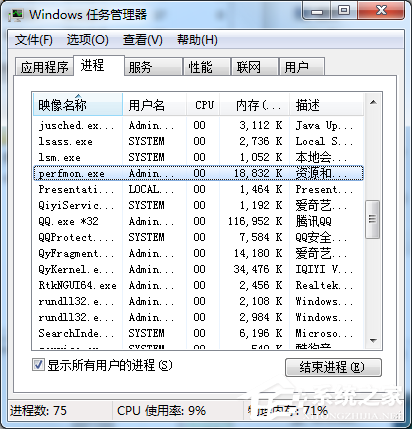This screenshot has height=429, width=412.
Task: Show the 用户 tab
Action: pyautogui.click(x=302, y=67)
